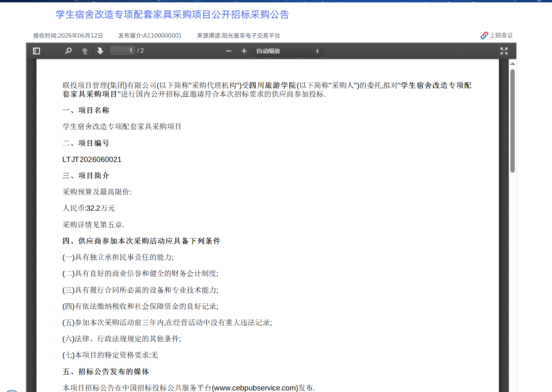Click the scrollbar up arrow

coord(512,64)
